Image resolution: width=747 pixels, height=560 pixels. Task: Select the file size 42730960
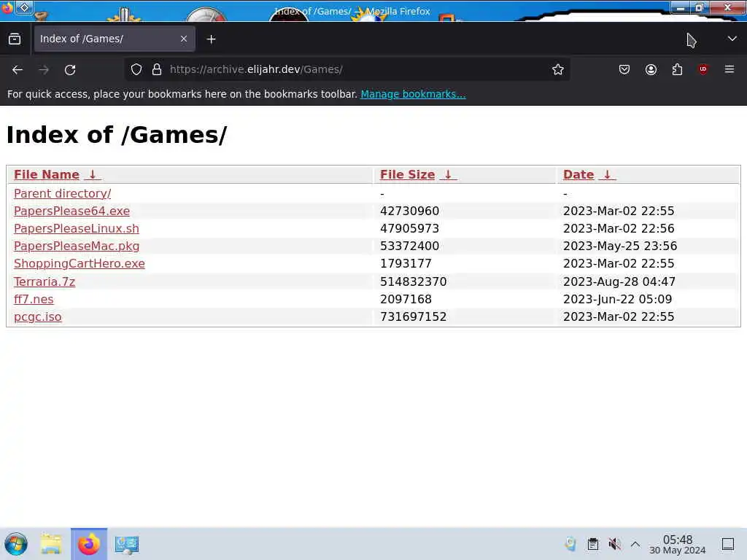tap(410, 211)
